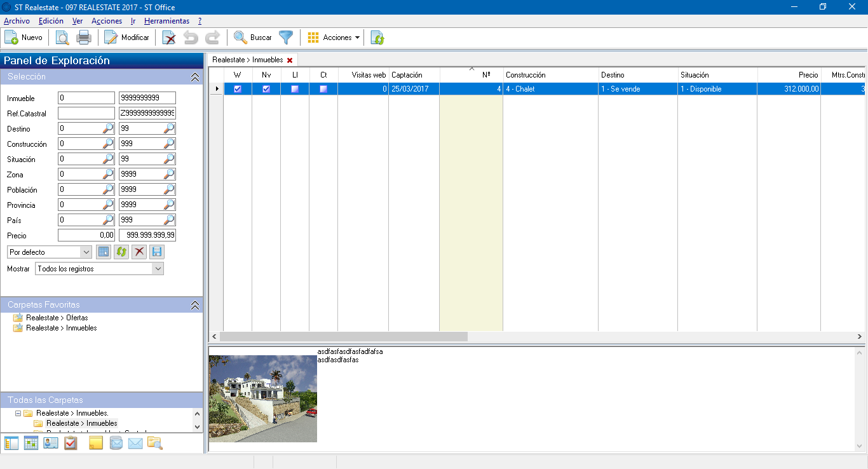
Task: Click the Precio maximum 999.999.999,99 field
Action: point(147,235)
